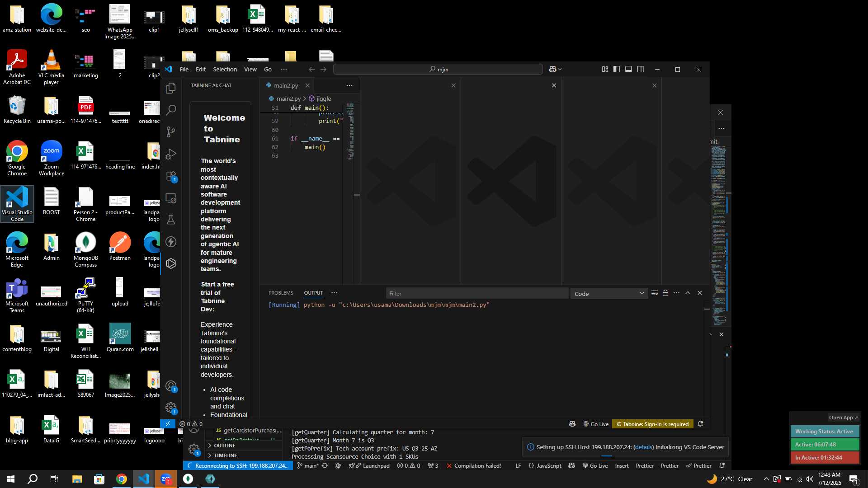Show more menu bar items ellipsis

point(284,69)
